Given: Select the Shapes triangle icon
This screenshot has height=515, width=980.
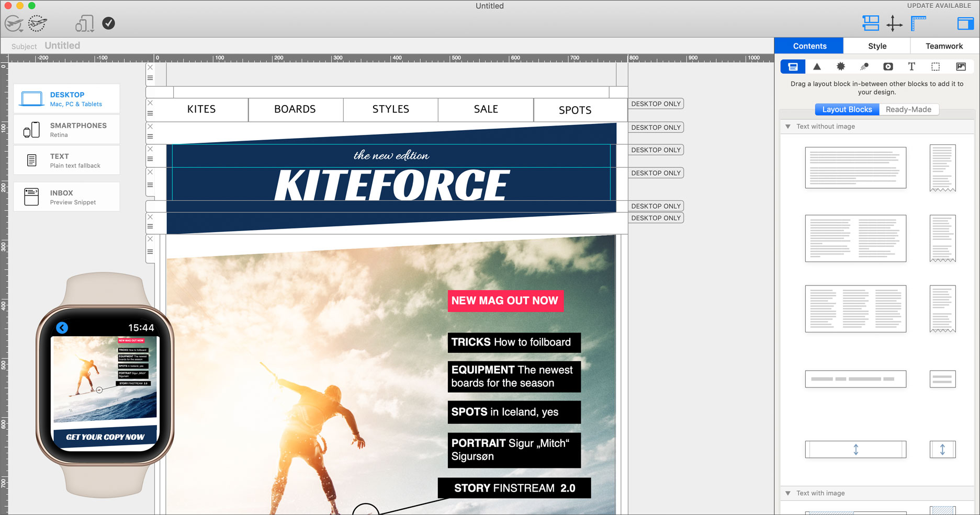Looking at the screenshot, I should 817,66.
